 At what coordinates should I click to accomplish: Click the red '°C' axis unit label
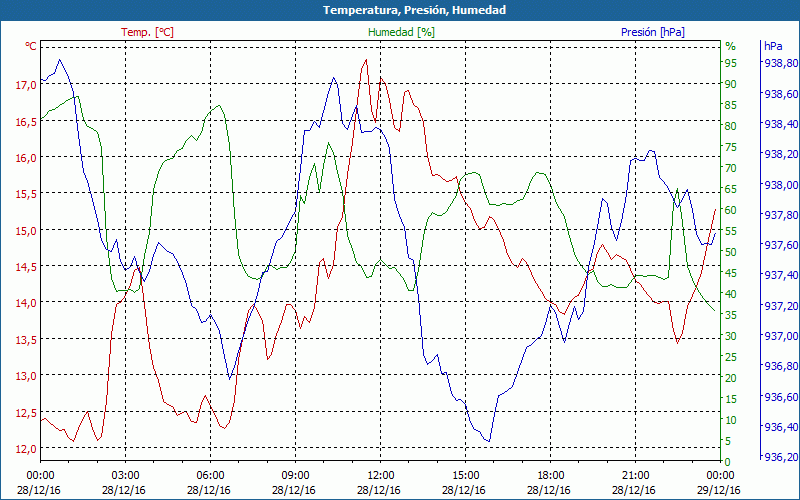(x=31, y=46)
